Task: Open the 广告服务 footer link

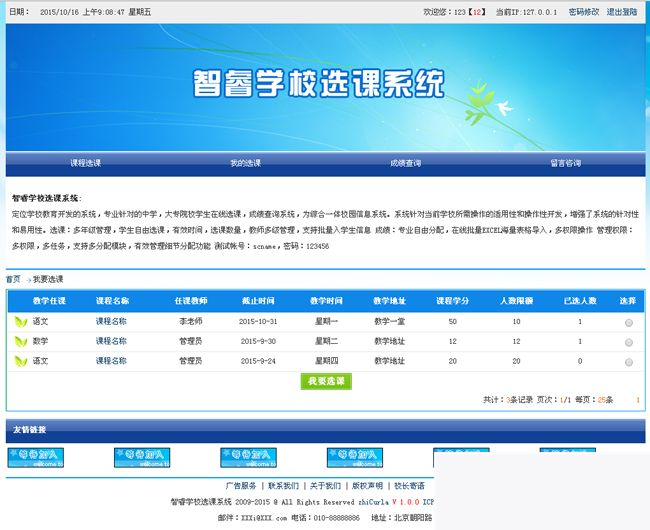Action: click(x=240, y=485)
